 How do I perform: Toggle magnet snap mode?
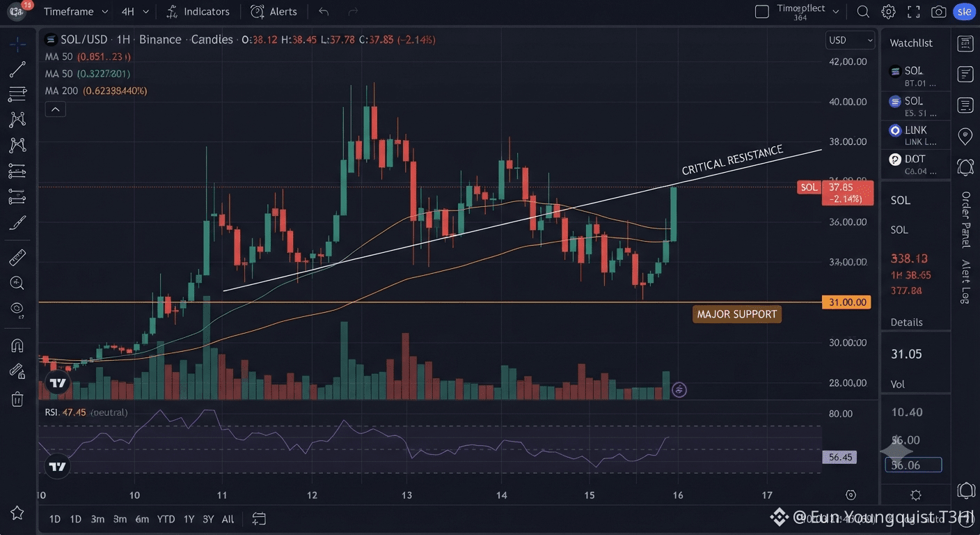(x=17, y=346)
